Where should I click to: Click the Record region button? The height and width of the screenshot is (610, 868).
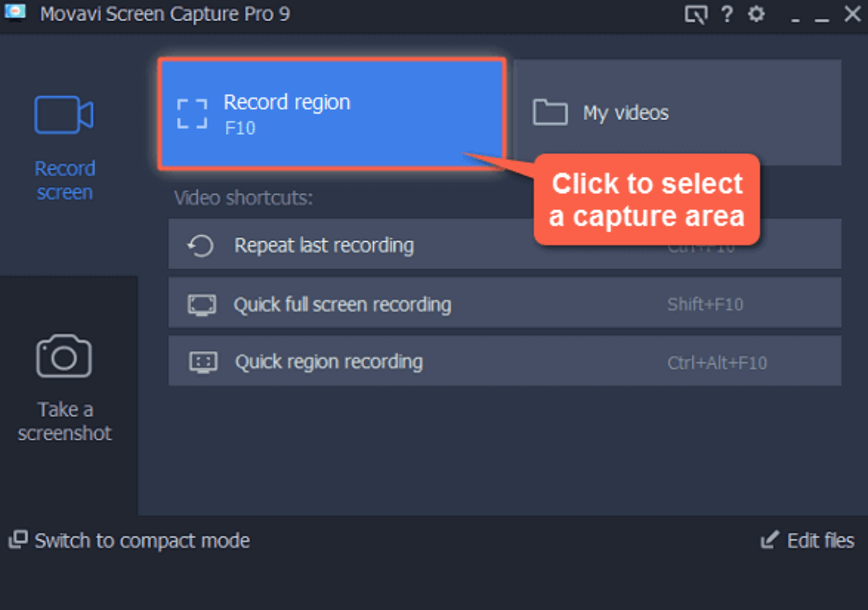point(332,114)
